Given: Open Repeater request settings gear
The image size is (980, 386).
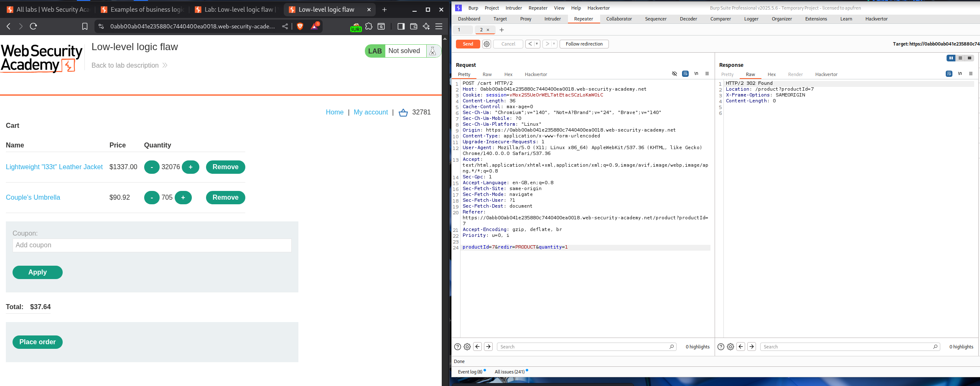Looking at the screenshot, I should pyautogui.click(x=486, y=44).
